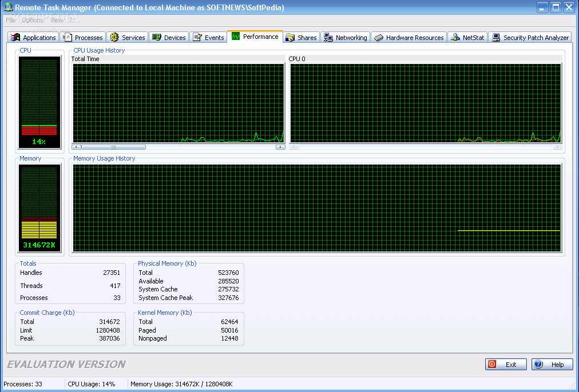Open the Hardware Resources icon
Image resolution: width=579 pixels, height=392 pixels.
pyautogui.click(x=379, y=38)
